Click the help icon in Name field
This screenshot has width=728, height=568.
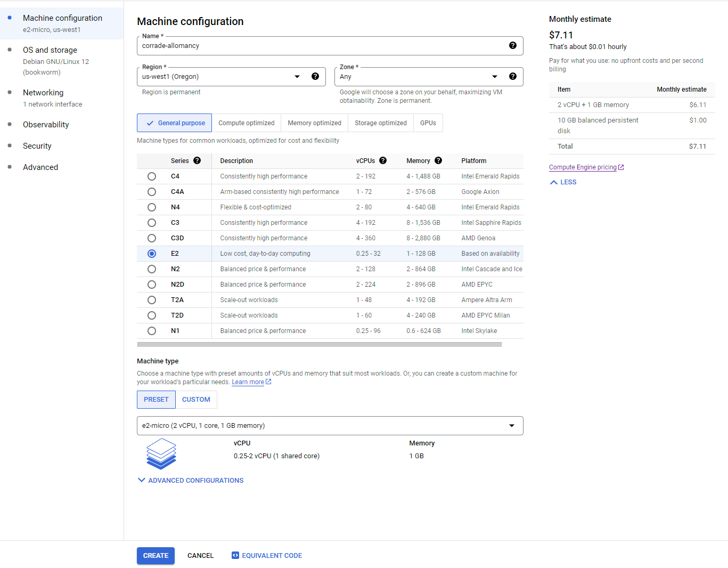tap(512, 46)
